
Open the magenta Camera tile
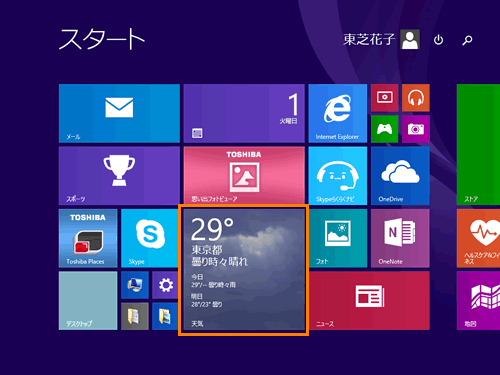click(x=416, y=129)
